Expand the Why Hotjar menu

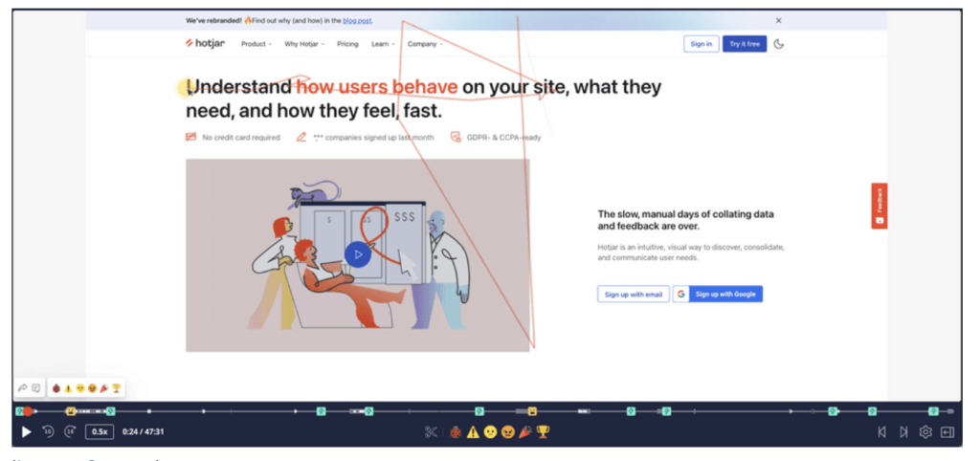(304, 44)
